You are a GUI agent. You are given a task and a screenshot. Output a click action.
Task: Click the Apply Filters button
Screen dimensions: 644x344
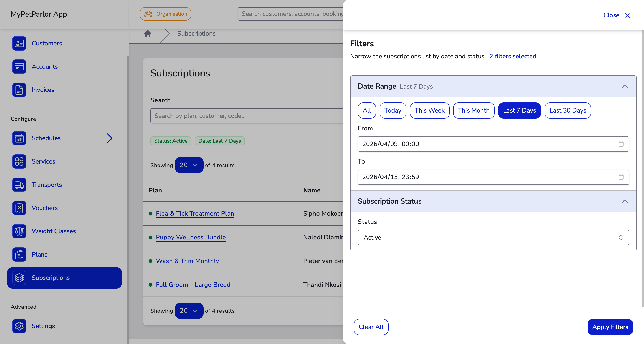pyautogui.click(x=610, y=327)
